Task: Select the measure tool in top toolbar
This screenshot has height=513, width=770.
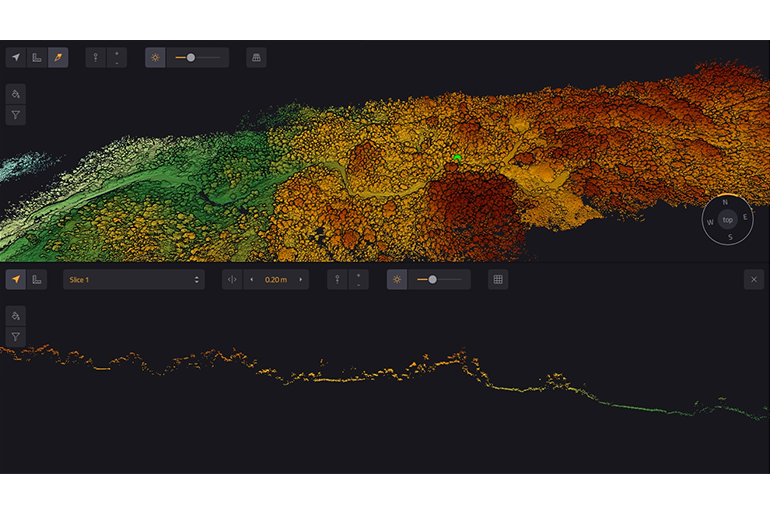Action: (37, 58)
